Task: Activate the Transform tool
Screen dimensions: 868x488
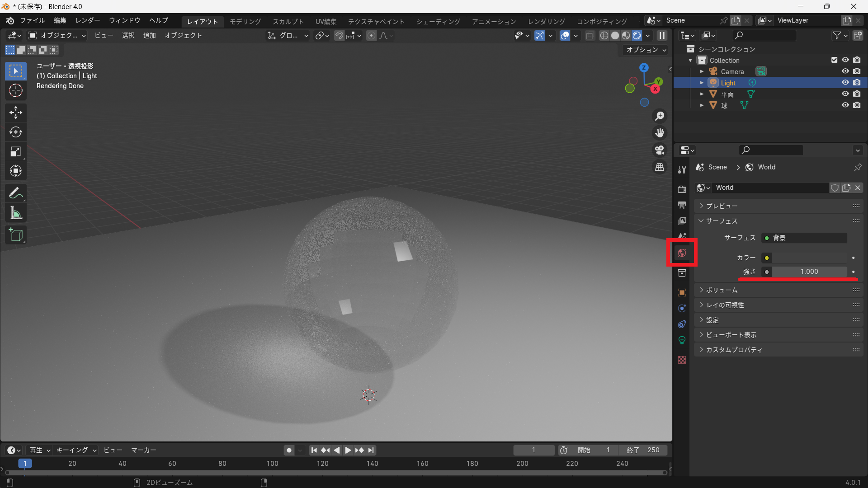Action: pyautogui.click(x=16, y=171)
